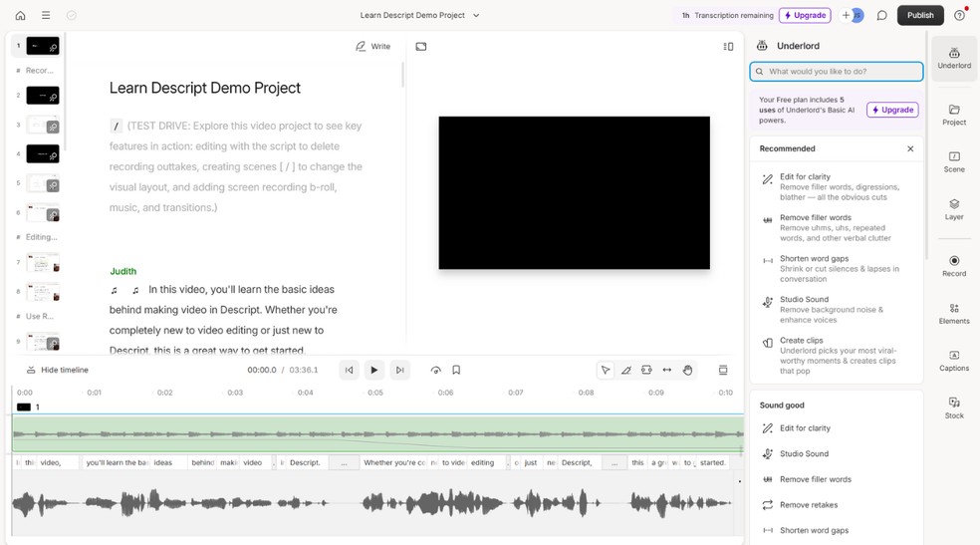Select the hand tool in timeline
Screen dimensions: 980x545
tap(687, 370)
